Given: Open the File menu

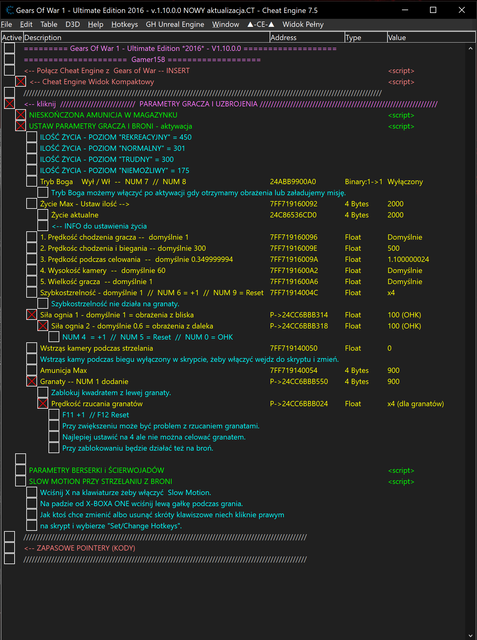Looking at the screenshot, I should (7, 24).
